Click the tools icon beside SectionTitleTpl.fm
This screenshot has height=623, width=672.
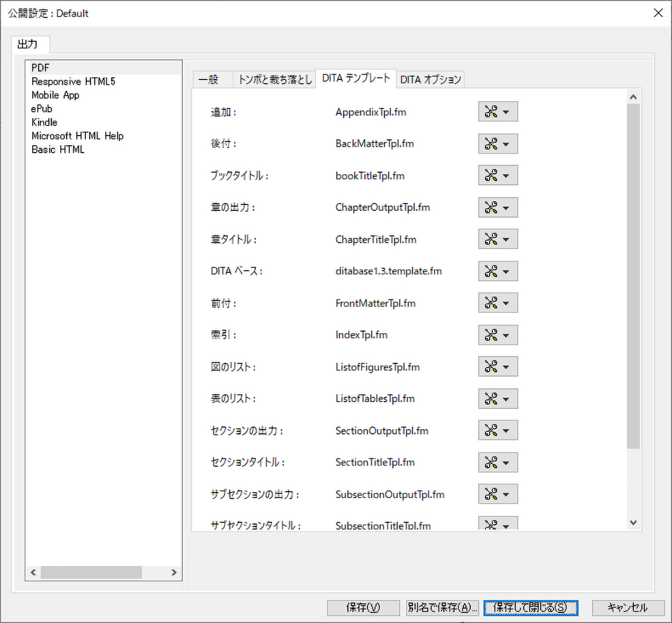(x=491, y=462)
